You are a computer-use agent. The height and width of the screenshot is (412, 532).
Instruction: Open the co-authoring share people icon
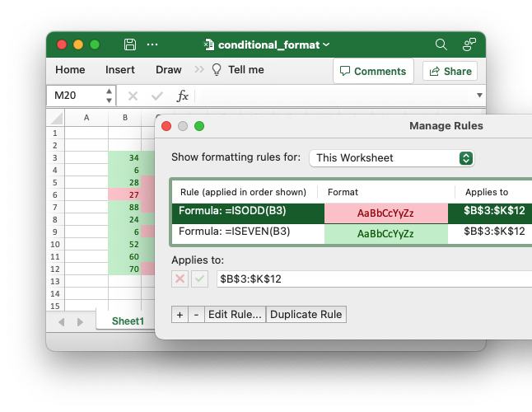coord(469,44)
